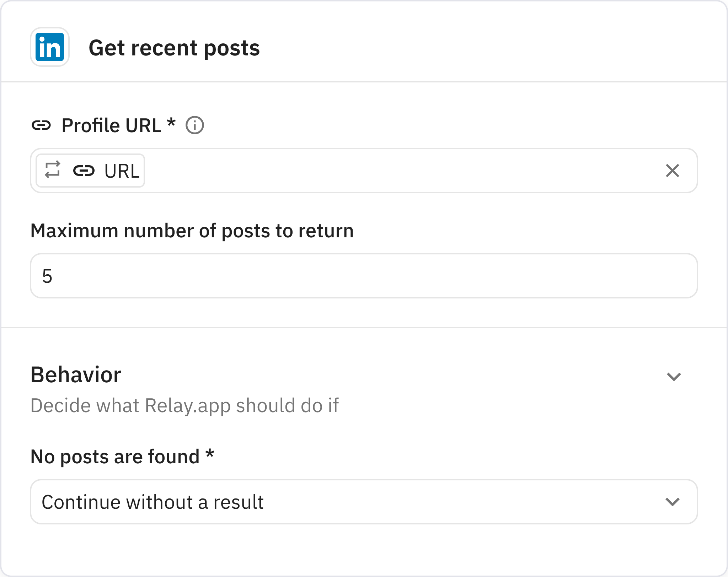This screenshot has height=577, width=728.
Task: Click the LinkedIn logo icon
Action: coord(50,47)
